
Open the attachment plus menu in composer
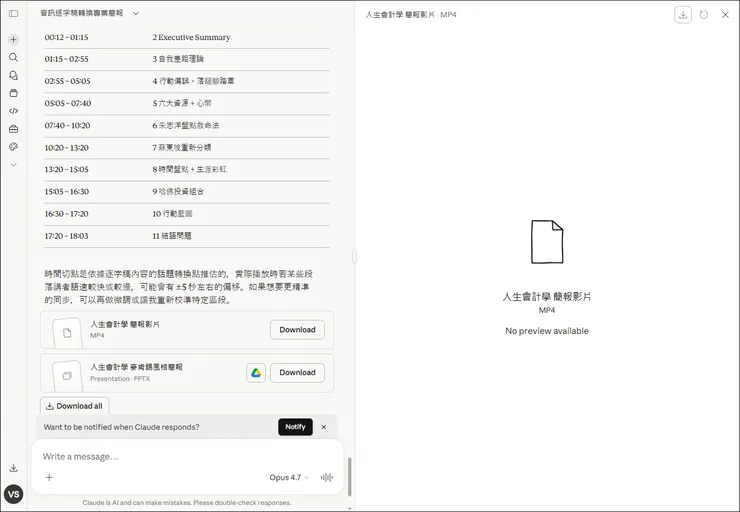[49, 478]
